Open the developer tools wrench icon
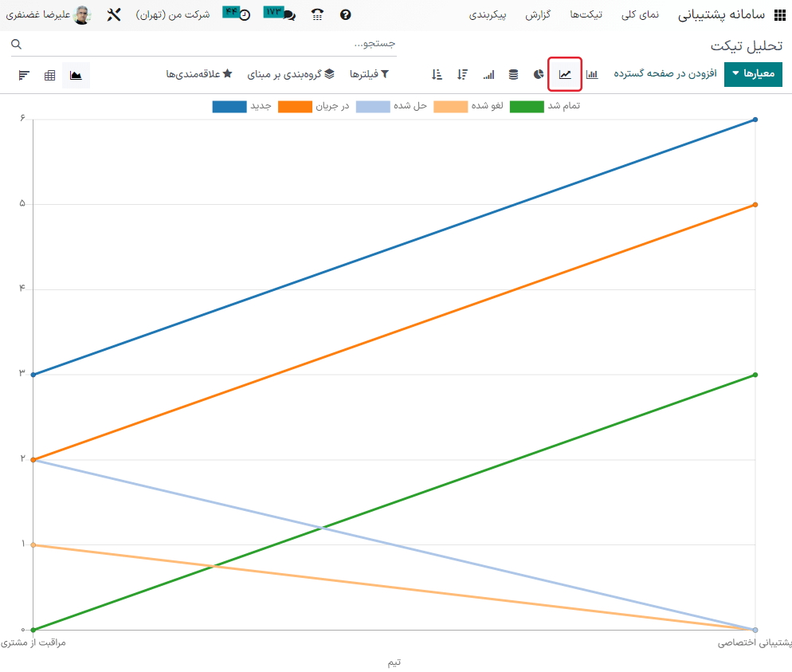Screen dimensions: 792x672 [113, 15]
